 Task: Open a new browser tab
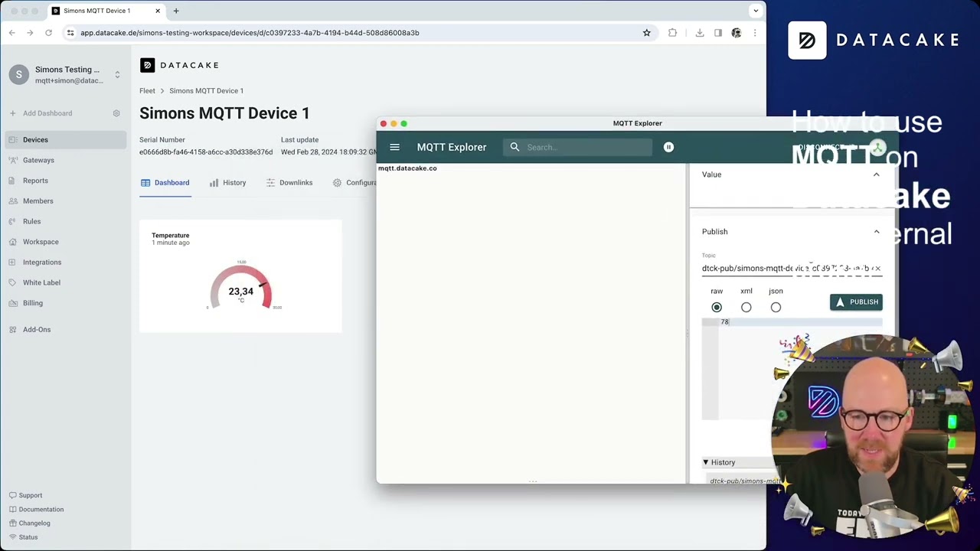pos(176,11)
